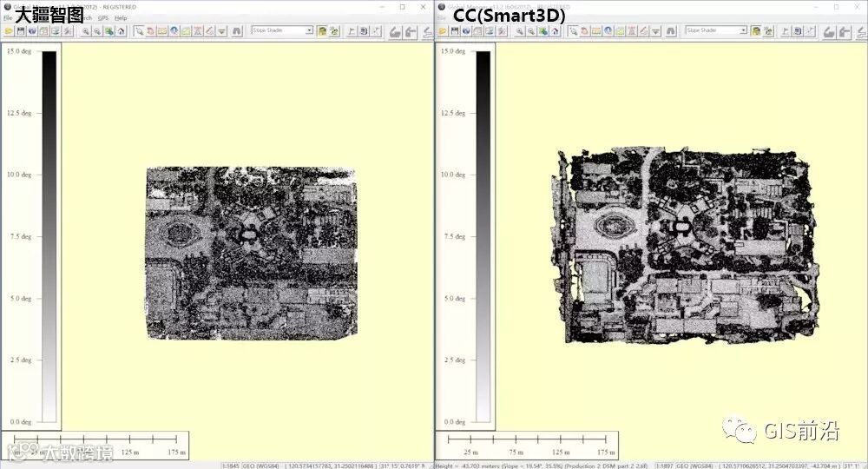Open Configuration icon in left window
Screen dimensions: 868x469
pos(68,31)
